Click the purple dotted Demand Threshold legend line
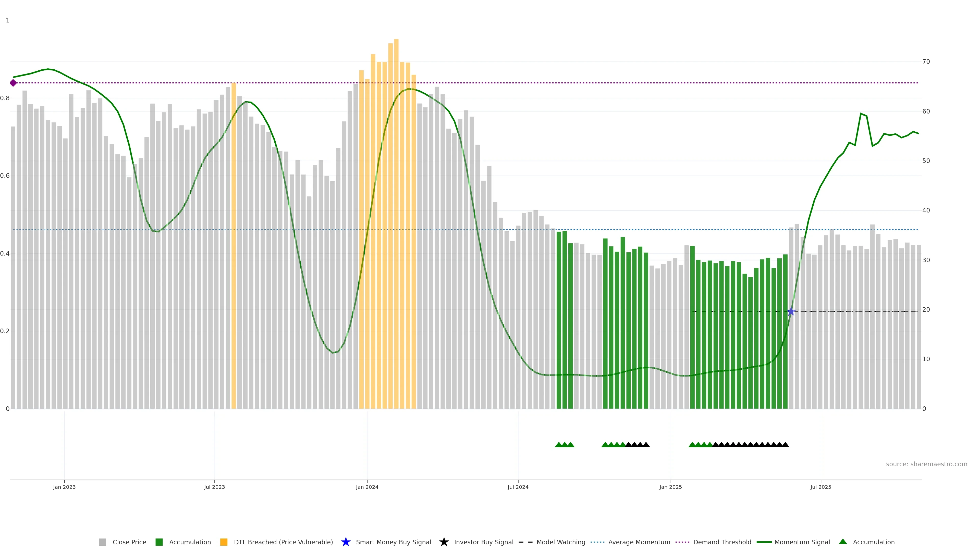Image resolution: width=980 pixels, height=551 pixels. coord(682,542)
